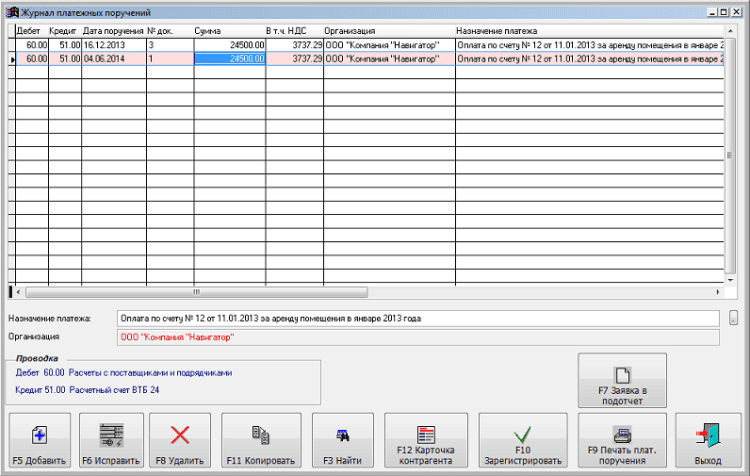Screen dimensions: 750x476
Task: Click credit 51.00 in the 04.06.2014 row
Action: [65, 59]
